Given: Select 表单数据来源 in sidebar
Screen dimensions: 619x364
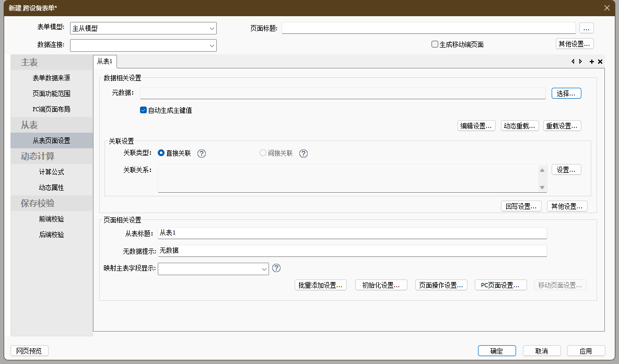Looking at the screenshot, I should (x=51, y=78).
